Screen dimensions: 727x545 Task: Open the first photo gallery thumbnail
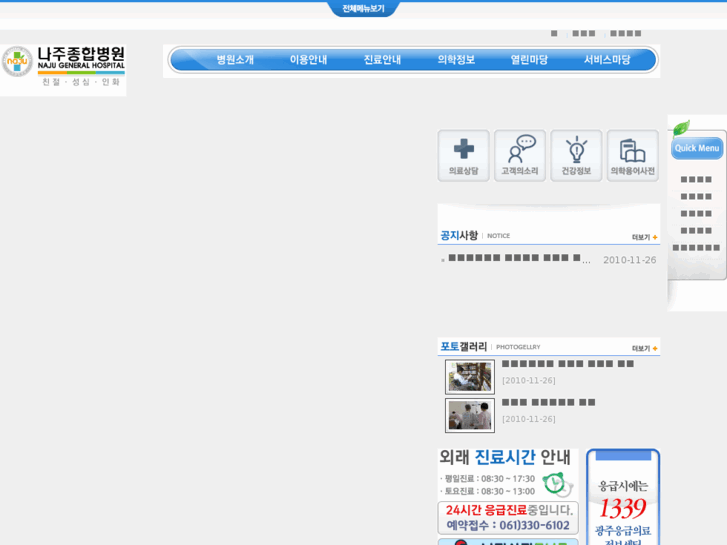(470, 377)
